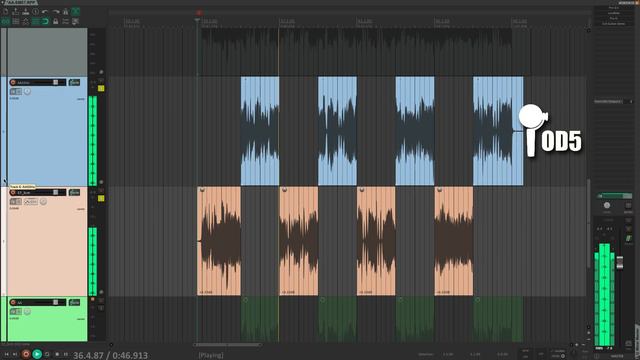Click the project tab at the window top
The image size is (640, 360).
point(20,2)
